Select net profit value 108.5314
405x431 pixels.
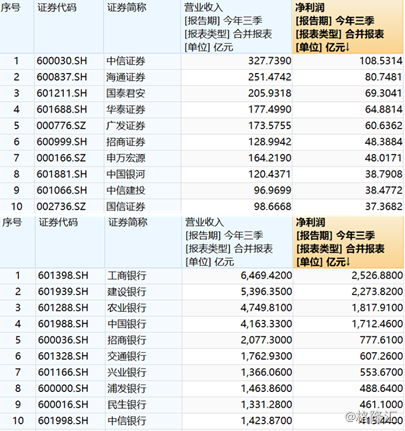tap(381, 61)
